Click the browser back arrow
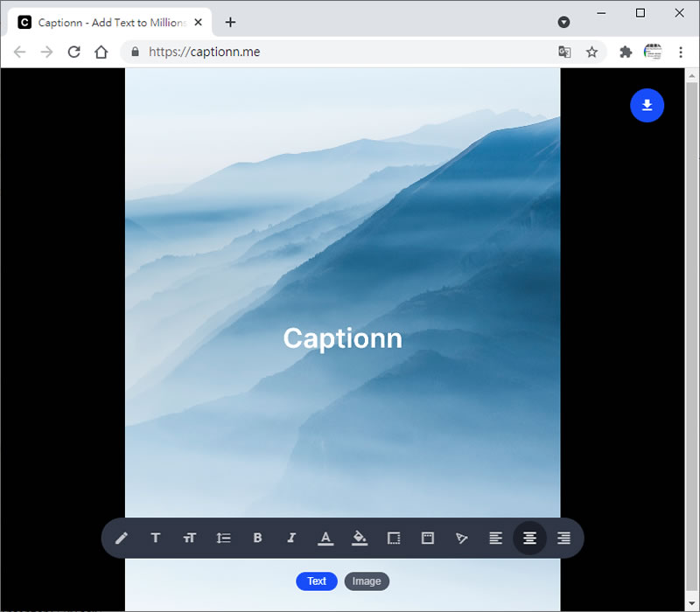 [x=19, y=52]
